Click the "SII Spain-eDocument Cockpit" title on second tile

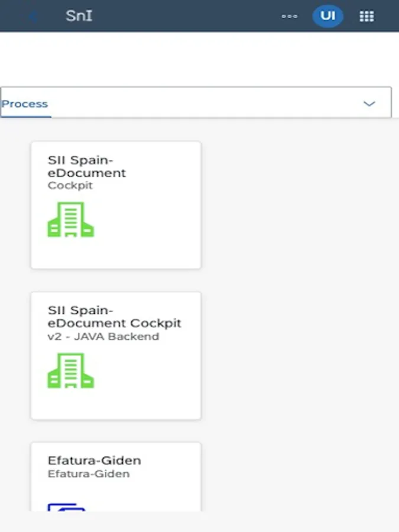click(114, 317)
